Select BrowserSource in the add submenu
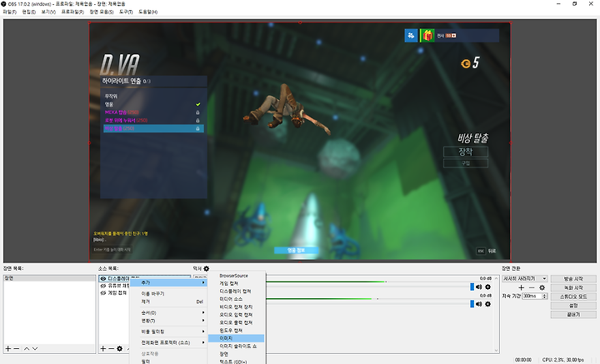 (x=236, y=276)
